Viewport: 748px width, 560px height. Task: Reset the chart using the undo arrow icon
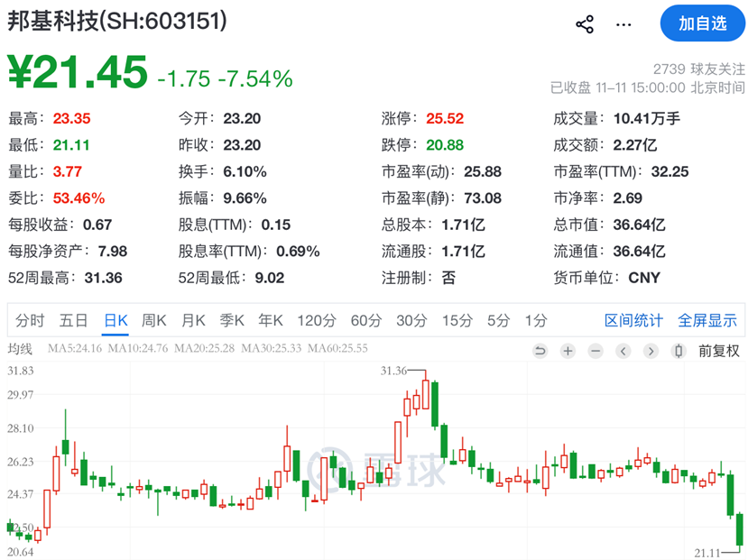pos(540,351)
